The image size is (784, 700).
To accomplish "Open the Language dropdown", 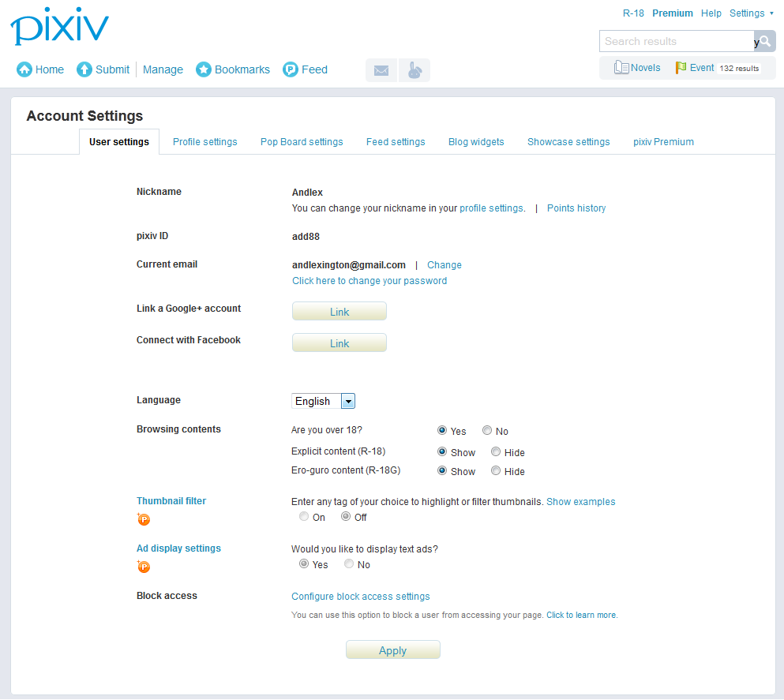I will click(347, 401).
